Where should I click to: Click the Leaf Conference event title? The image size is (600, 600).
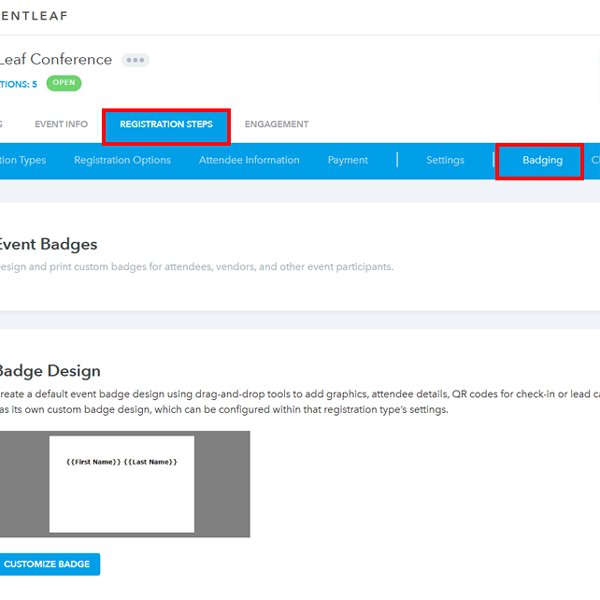[56, 60]
